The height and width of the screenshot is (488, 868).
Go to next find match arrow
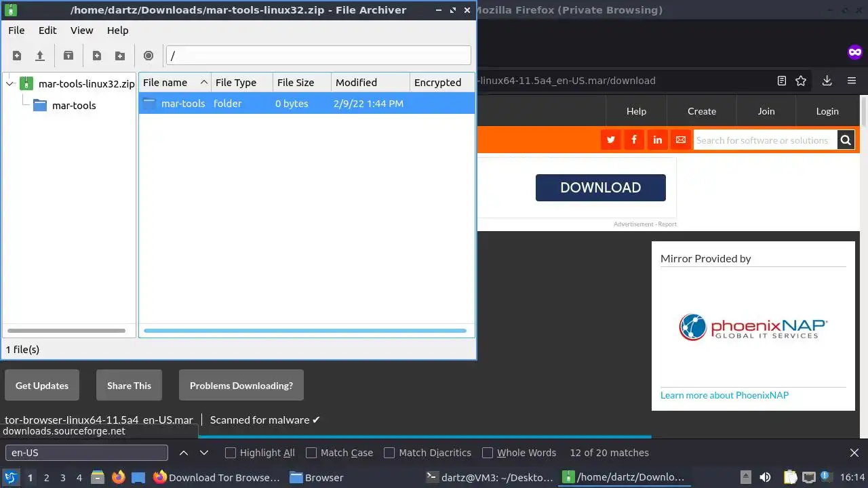pos(204,453)
